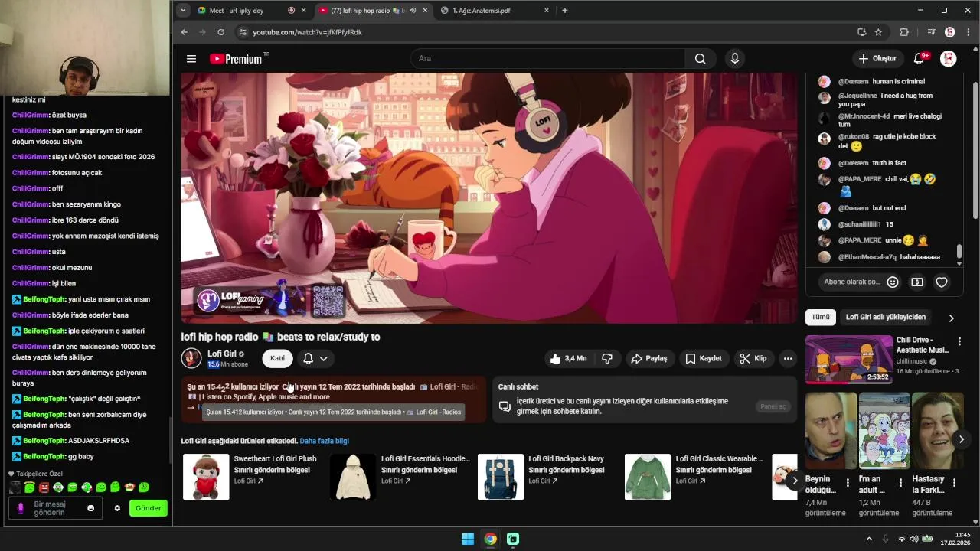980x551 pixels.
Task: Install app icon in address bar
Action: (861, 32)
